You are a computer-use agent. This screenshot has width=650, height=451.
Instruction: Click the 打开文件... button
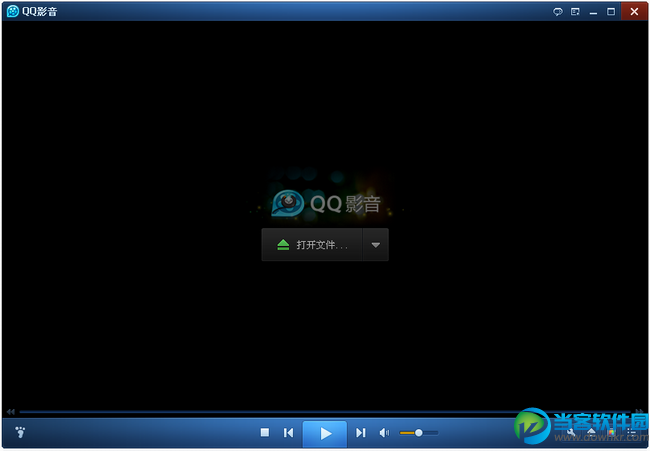click(312, 245)
